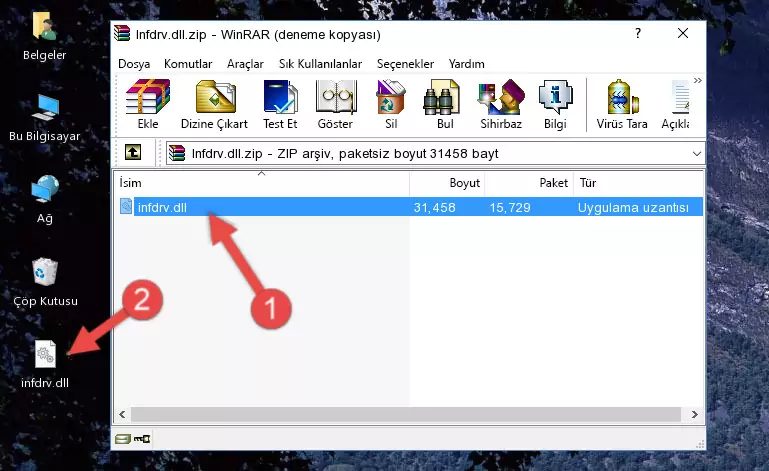This screenshot has width=769, height=471.
Task: Click the scrollbar right arrow
Action: (694, 414)
